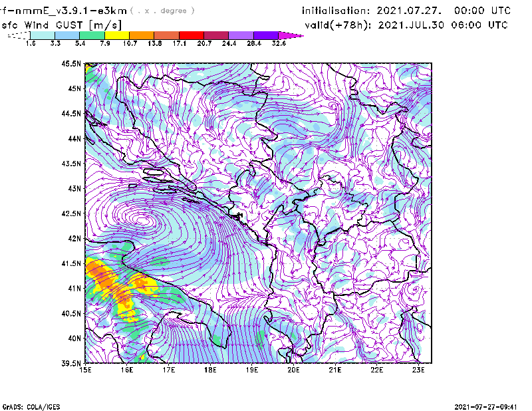Image resolution: width=532 pixels, height=411 pixels.
Task: Click the 18E longitude label
Action: (x=210, y=370)
